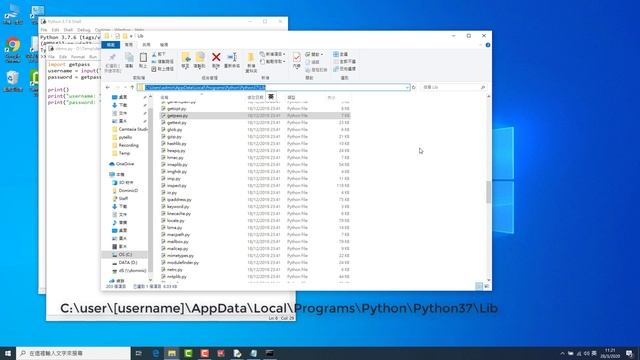Click the Copy path command
640x360 pixels.
[162, 61]
